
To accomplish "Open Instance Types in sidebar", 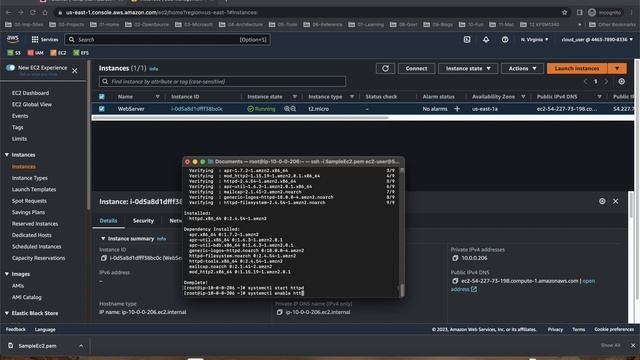I will tap(30, 178).
